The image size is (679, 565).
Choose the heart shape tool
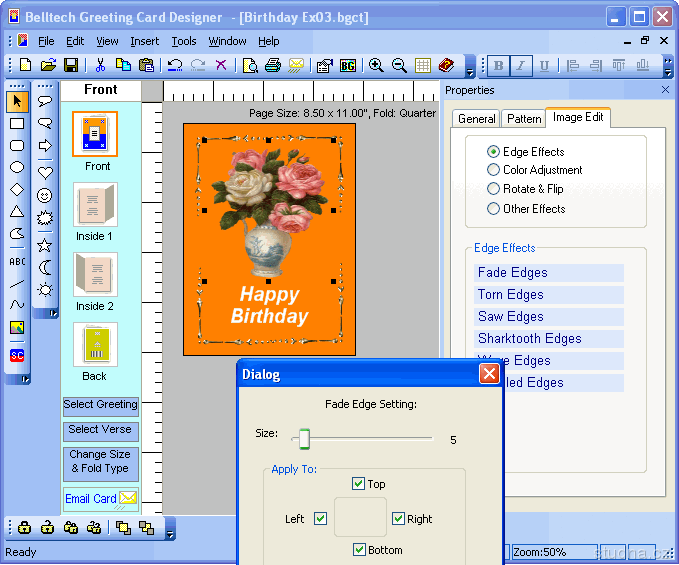tap(45, 171)
